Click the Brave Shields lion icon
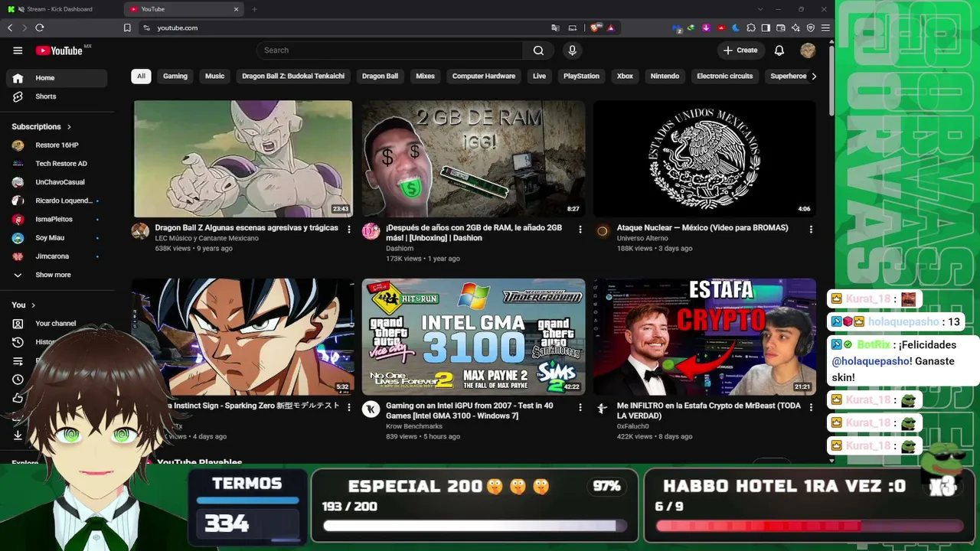The image size is (980, 551). click(x=595, y=28)
